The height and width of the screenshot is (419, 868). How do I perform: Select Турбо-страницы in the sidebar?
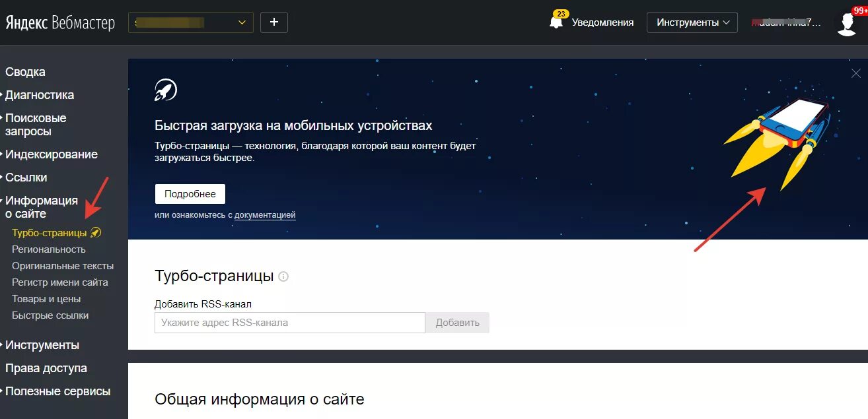pyautogui.click(x=50, y=233)
